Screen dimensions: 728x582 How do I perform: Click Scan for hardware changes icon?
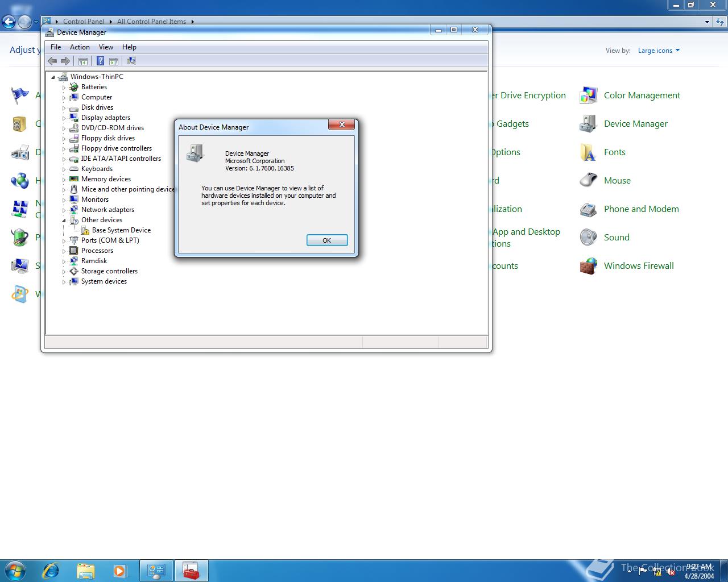click(x=131, y=61)
